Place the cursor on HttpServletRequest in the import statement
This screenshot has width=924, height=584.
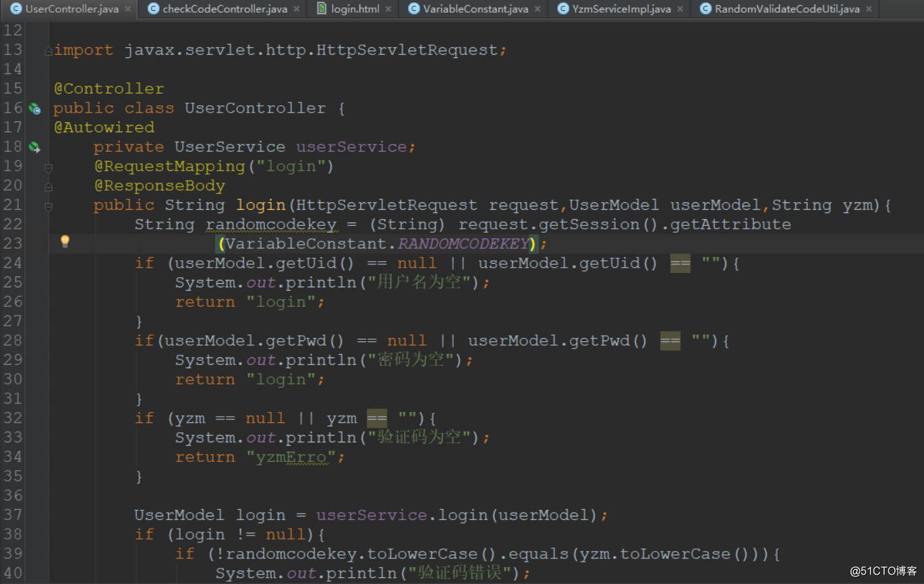[x=407, y=50]
